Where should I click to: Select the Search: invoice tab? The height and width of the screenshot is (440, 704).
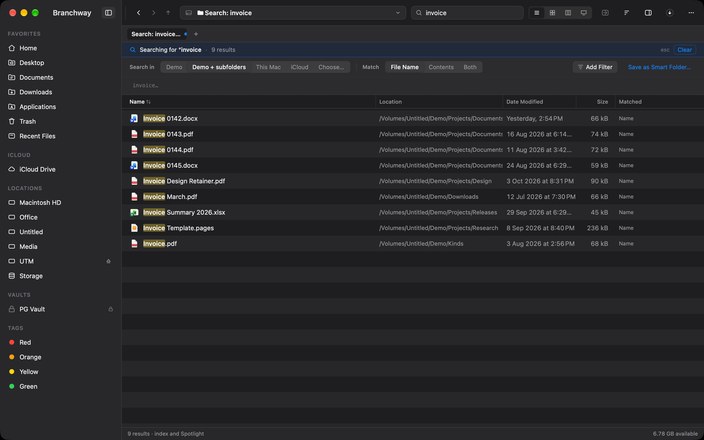[x=156, y=34]
